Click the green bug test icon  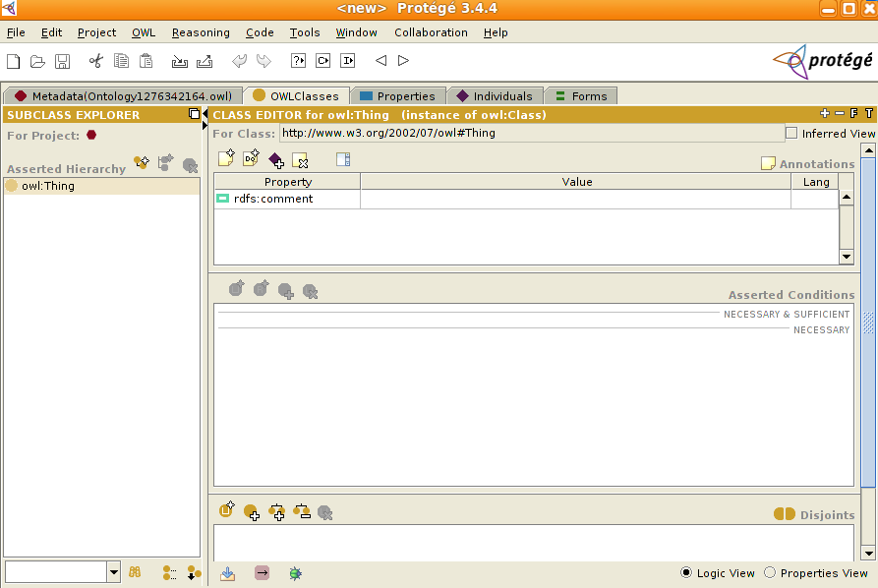point(296,573)
